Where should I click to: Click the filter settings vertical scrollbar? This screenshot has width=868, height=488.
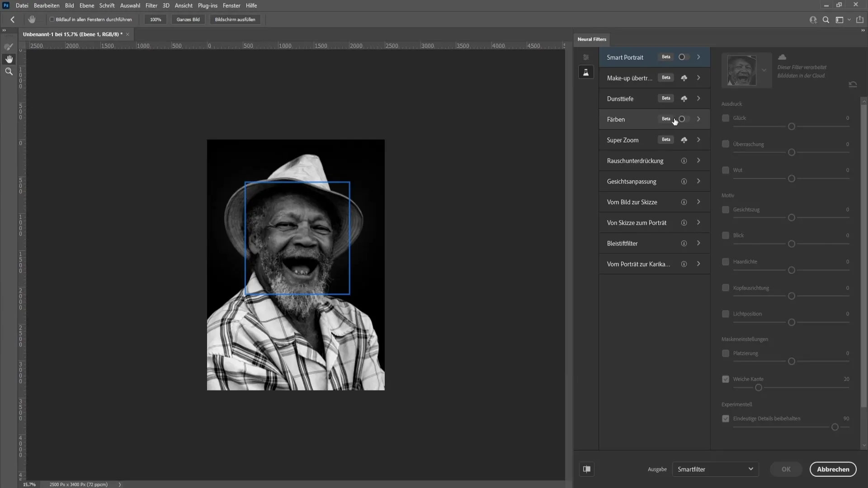(864, 256)
